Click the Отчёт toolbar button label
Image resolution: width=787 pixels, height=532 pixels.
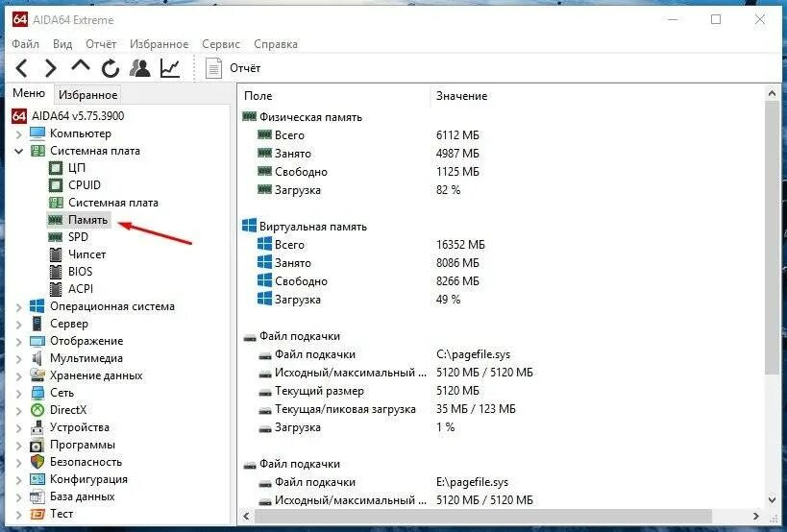point(245,68)
